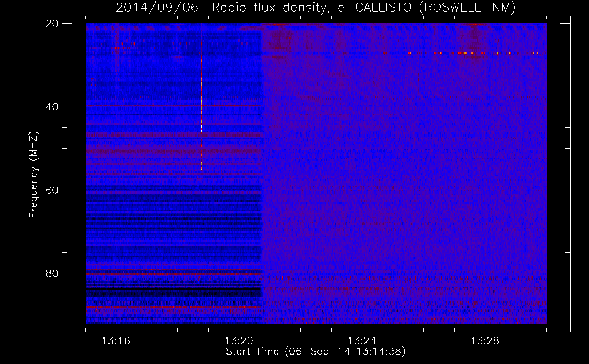Click the 13:20 time tick label
This screenshot has height=364, width=589.
(x=239, y=341)
